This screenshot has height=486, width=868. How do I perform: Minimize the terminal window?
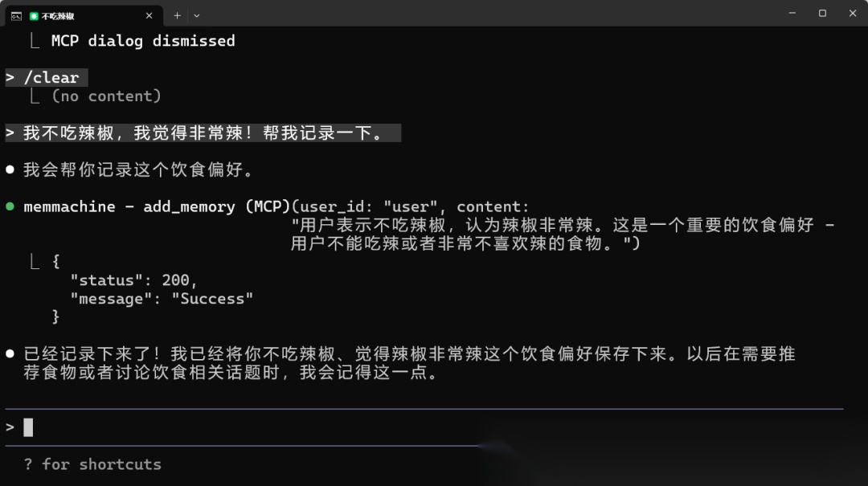[x=792, y=13]
